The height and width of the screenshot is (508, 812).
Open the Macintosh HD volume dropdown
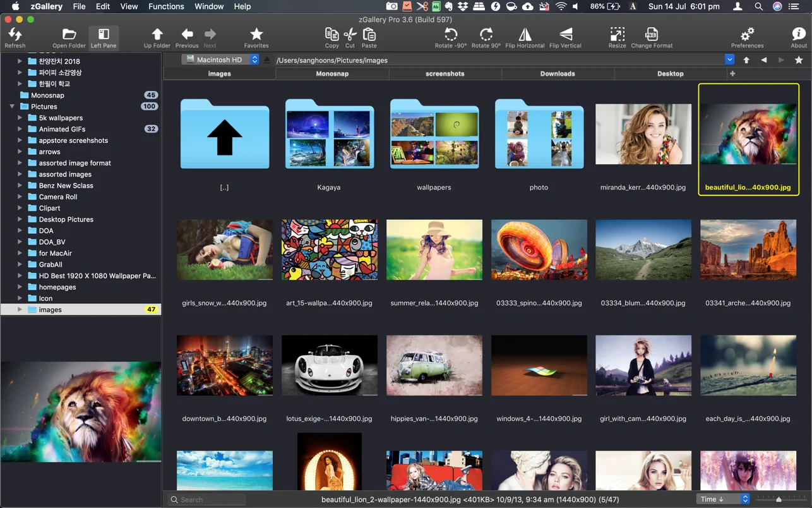pos(254,59)
